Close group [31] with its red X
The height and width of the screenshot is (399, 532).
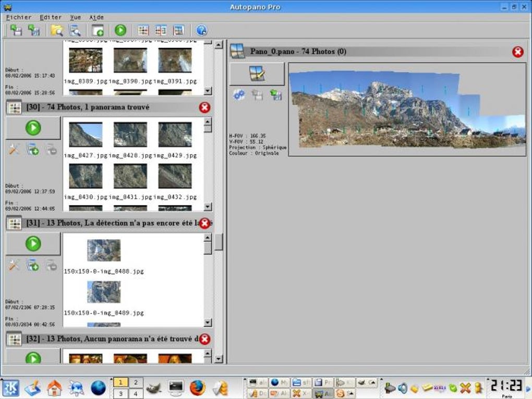click(204, 223)
